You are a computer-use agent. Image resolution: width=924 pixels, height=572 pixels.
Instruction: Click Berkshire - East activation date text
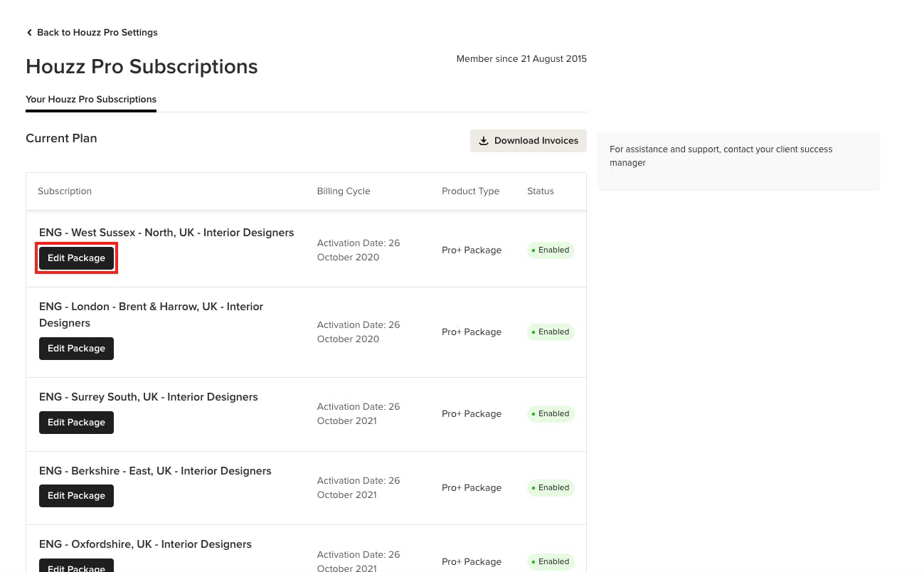[359, 488]
